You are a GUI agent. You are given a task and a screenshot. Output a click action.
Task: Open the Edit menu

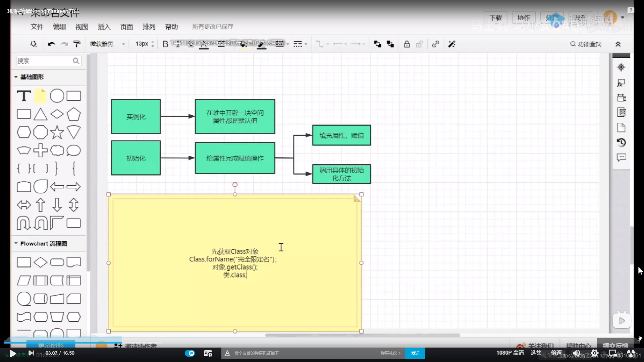click(x=59, y=27)
